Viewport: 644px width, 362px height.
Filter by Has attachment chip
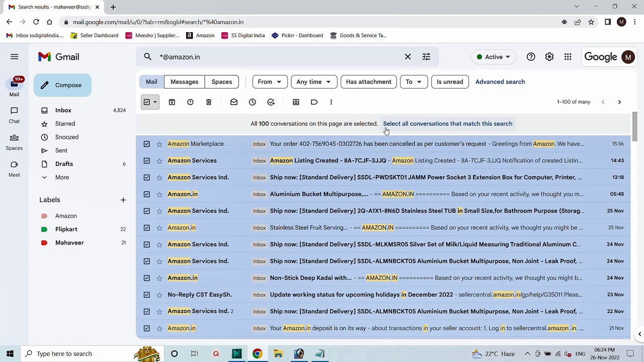368,82
